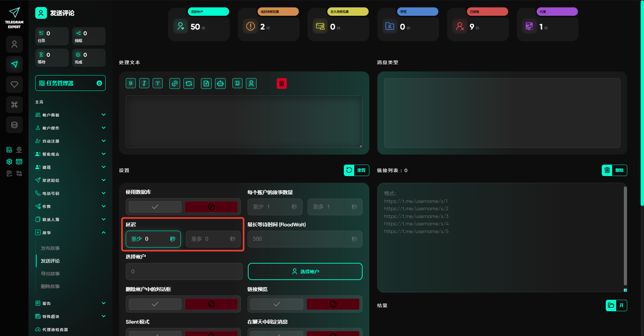This screenshot has width=644, height=336.
Task: Open the 导出故事 submenu item
Action: [x=50, y=274]
